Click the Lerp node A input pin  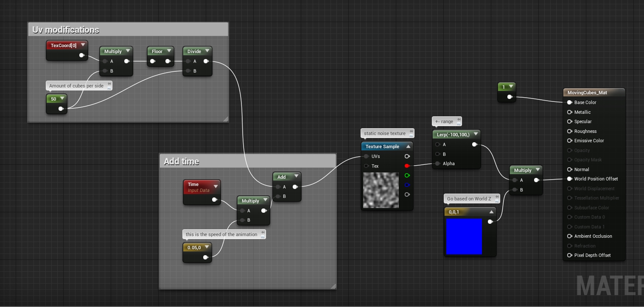pos(437,144)
